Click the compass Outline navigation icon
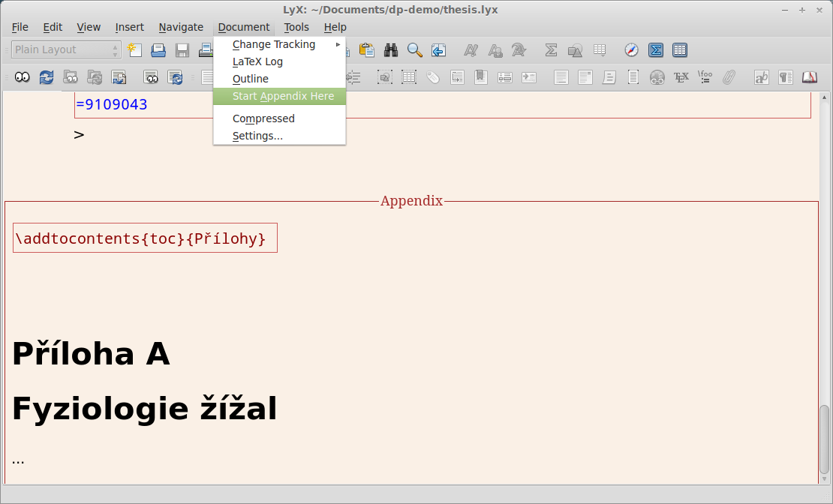Viewport: 833px width, 504px height. [x=632, y=50]
